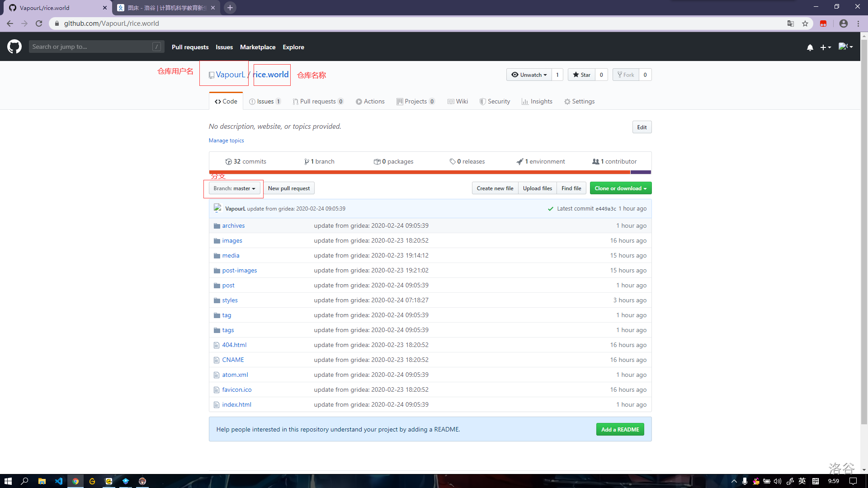The width and height of the screenshot is (868, 488).
Task: Switch to the Projects tab
Action: [415, 101]
